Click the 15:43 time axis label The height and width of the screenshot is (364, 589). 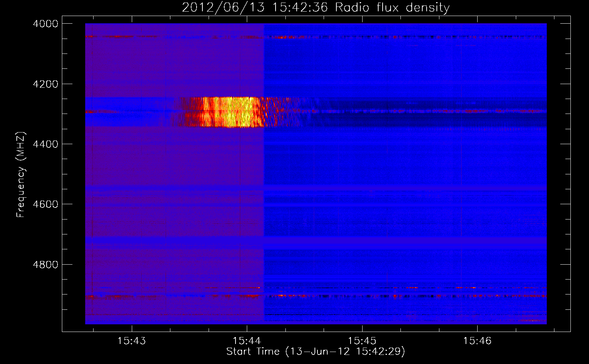tap(131, 341)
